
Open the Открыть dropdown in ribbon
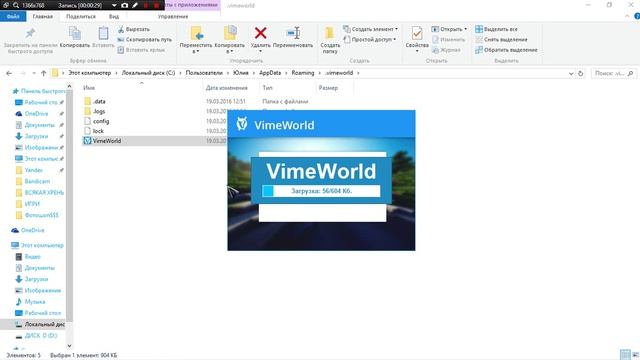pyautogui.click(x=449, y=29)
